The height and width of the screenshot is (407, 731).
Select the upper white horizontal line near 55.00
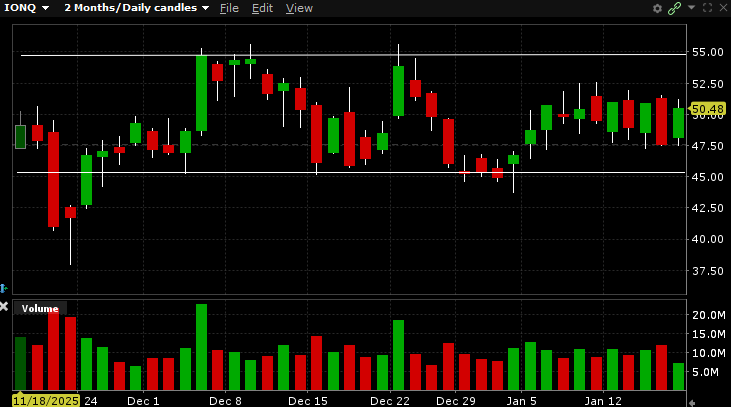click(353, 55)
